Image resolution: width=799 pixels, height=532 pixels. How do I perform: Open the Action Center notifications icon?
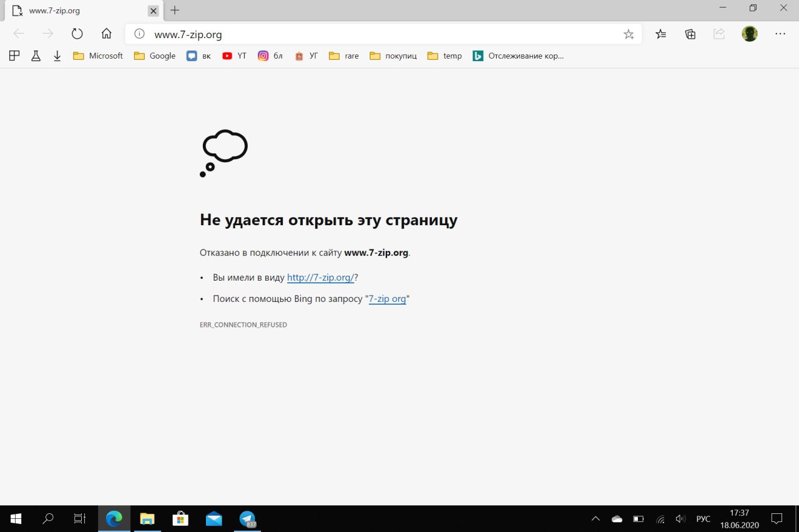(777, 518)
